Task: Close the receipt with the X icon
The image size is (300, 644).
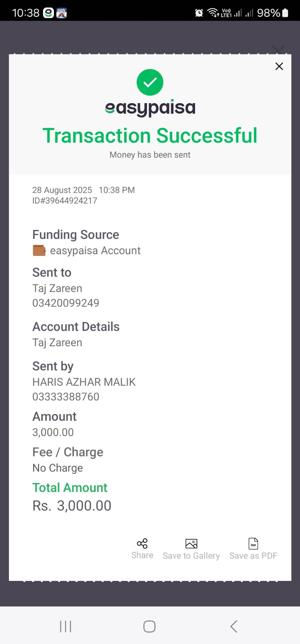Action: (x=279, y=66)
